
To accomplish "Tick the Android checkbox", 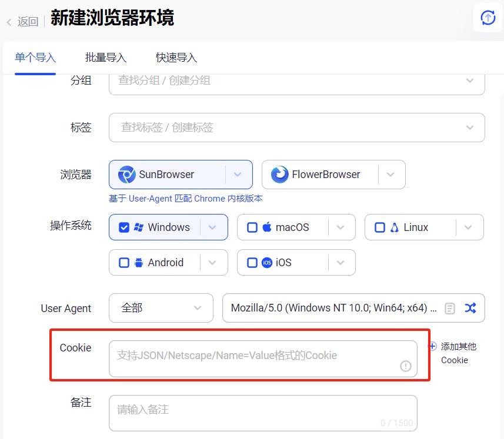I will (124, 263).
